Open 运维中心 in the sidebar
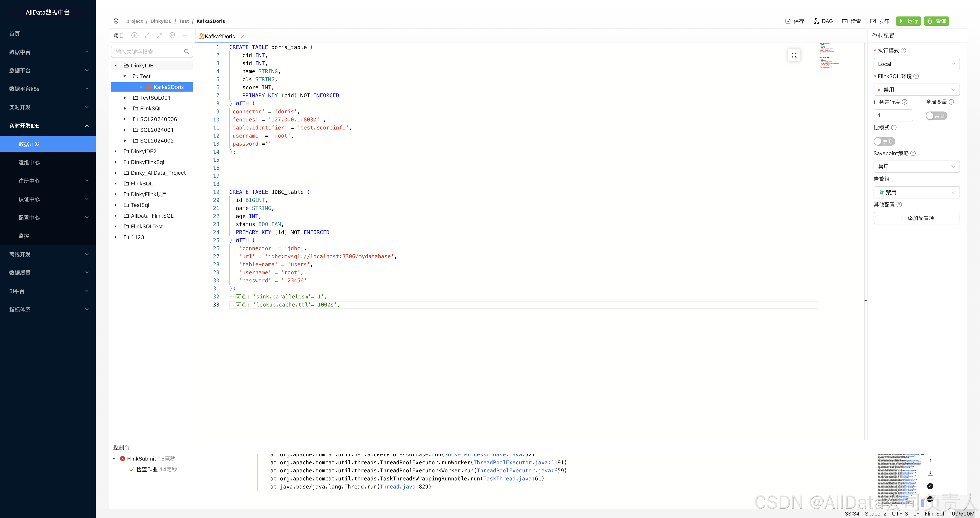The width and height of the screenshot is (980, 518). point(29,162)
